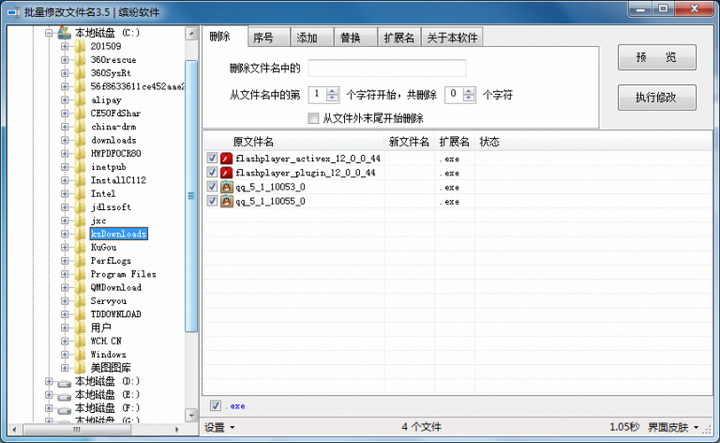Expand the WCH.CN folder node
The height and width of the screenshot is (443, 720).
pos(65,341)
